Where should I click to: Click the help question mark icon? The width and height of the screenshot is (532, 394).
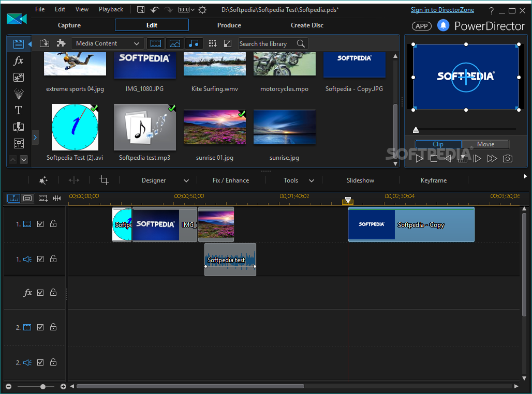[491, 10]
